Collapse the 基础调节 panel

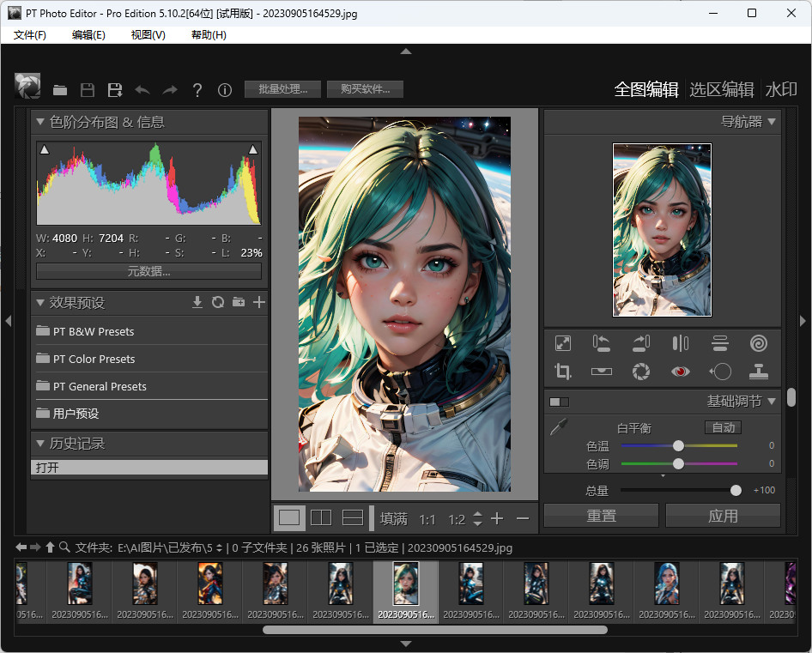(772, 402)
